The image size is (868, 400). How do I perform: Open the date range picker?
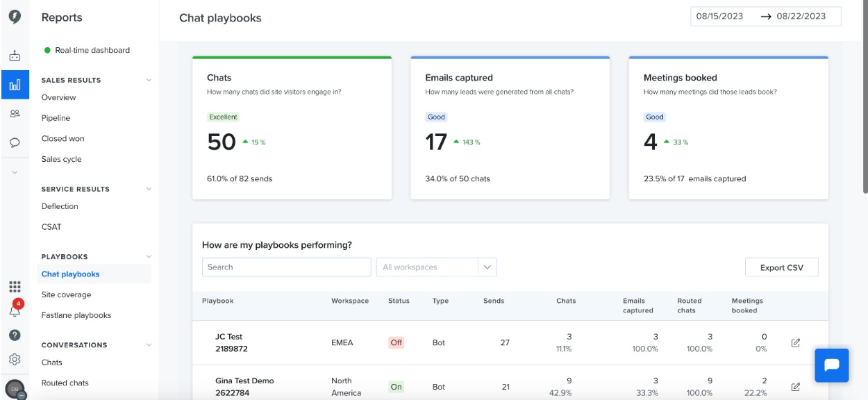coord(766,17)
